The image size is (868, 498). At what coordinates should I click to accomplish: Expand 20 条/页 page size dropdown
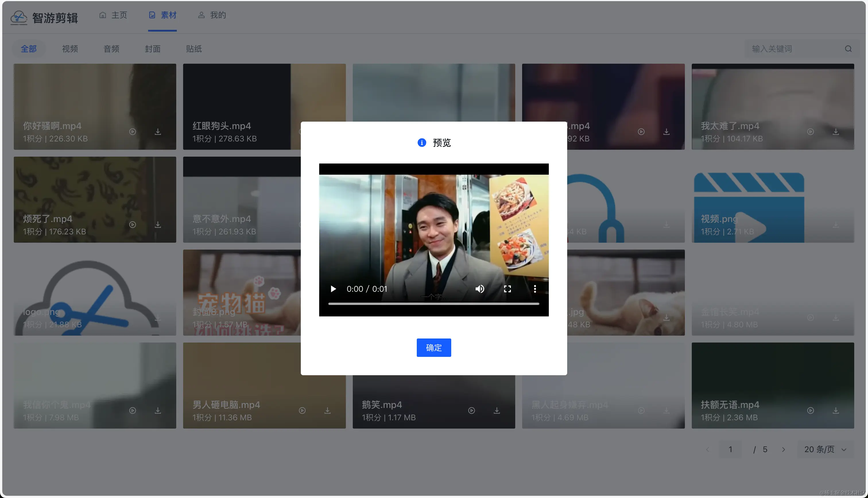(x=825, y=449)
